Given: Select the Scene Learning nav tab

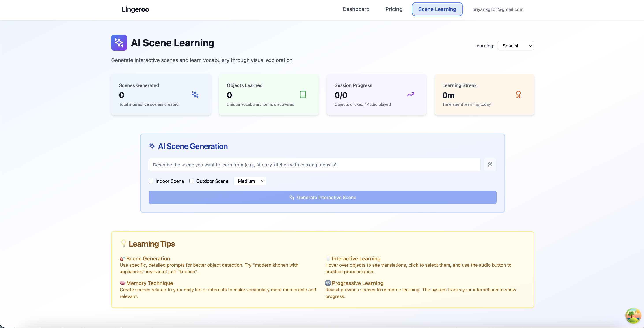Looking at the screenshot, I should 437,9.
